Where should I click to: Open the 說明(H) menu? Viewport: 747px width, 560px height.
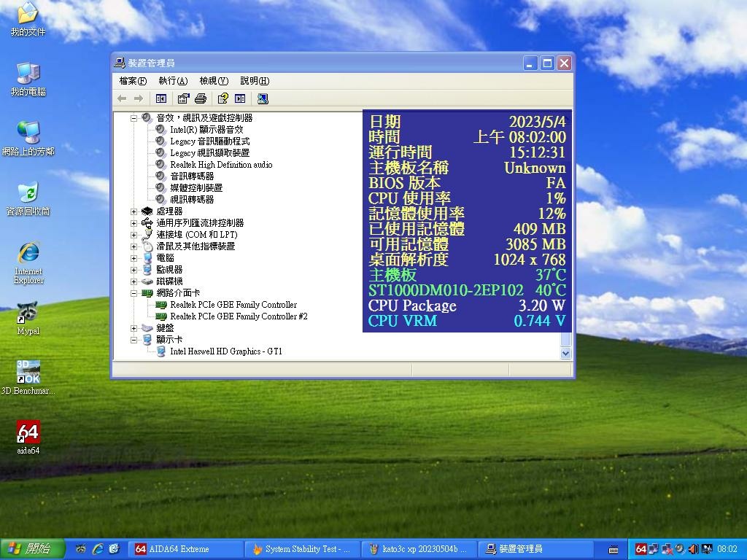coord(255,81)
